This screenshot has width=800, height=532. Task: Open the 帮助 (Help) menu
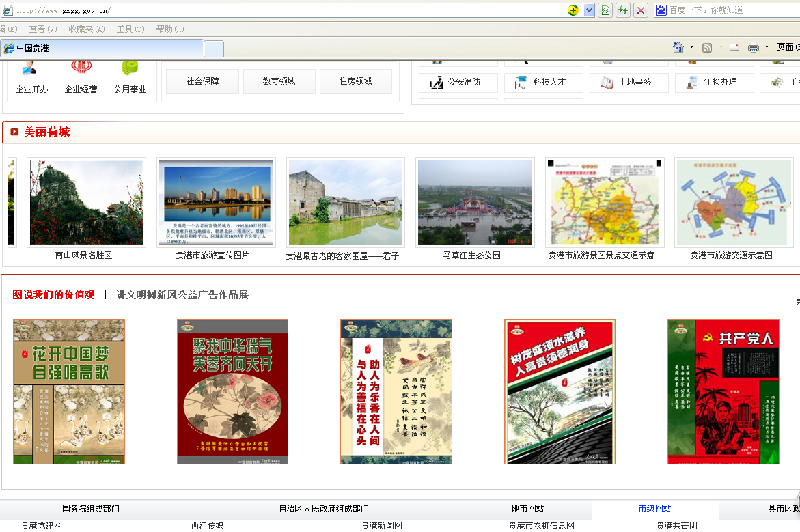pos(170,29)
